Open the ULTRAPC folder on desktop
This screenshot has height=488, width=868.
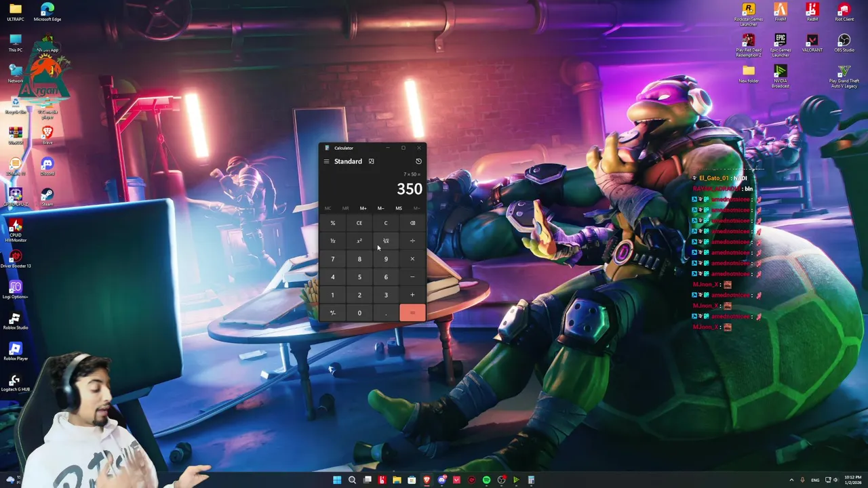click(15, 12)
